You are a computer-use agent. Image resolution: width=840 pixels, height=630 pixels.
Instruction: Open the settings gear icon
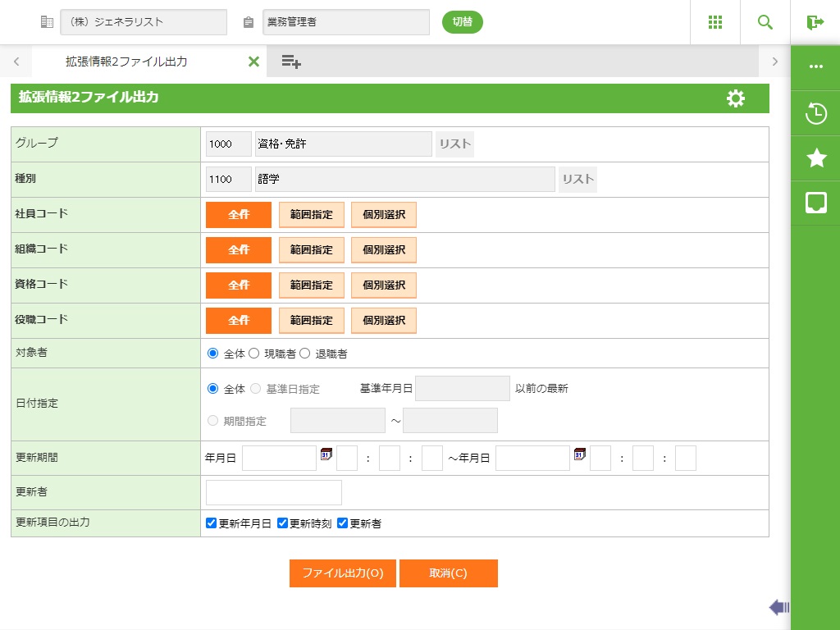click(x=736, y=98)
